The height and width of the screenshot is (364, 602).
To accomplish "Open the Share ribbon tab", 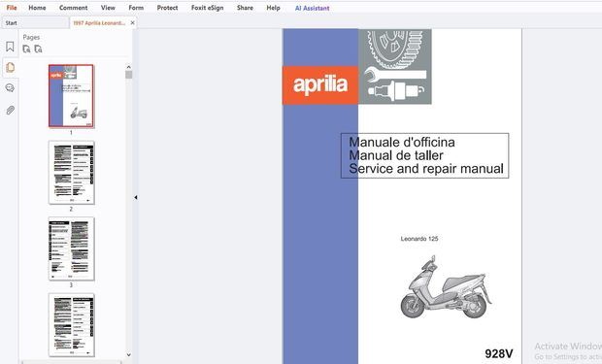I will (245, 8).
